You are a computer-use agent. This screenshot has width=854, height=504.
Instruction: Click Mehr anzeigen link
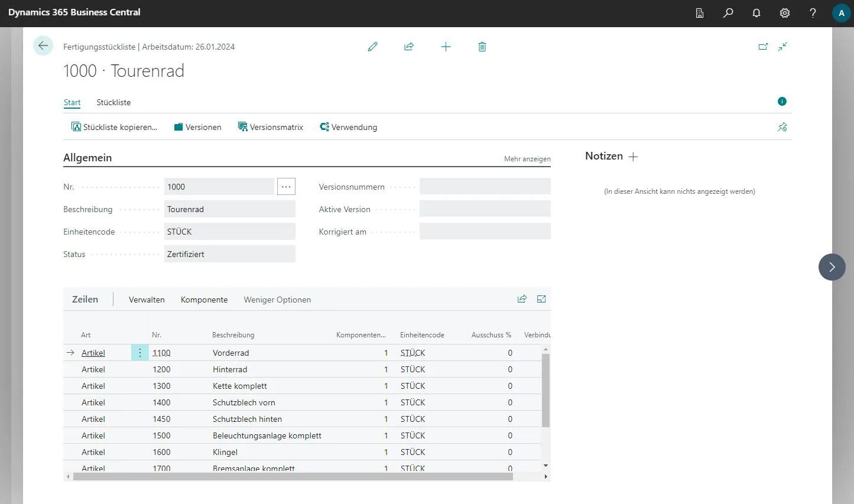[x=527, y=159]
